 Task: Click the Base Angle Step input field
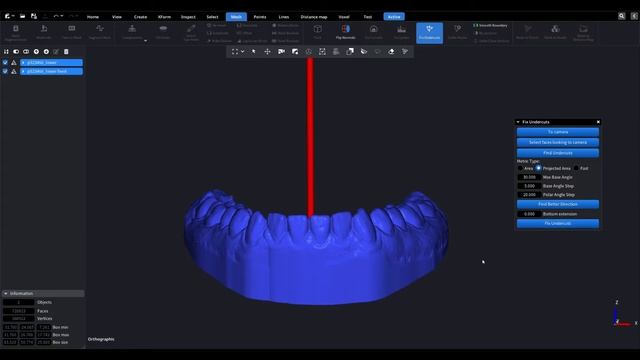coord(529,186)
